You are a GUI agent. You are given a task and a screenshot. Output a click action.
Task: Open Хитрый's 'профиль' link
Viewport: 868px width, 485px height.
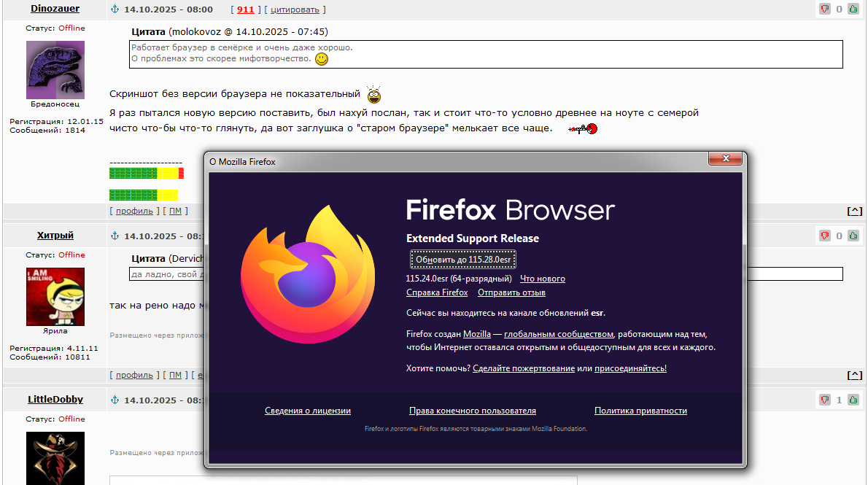coord(134,375)
